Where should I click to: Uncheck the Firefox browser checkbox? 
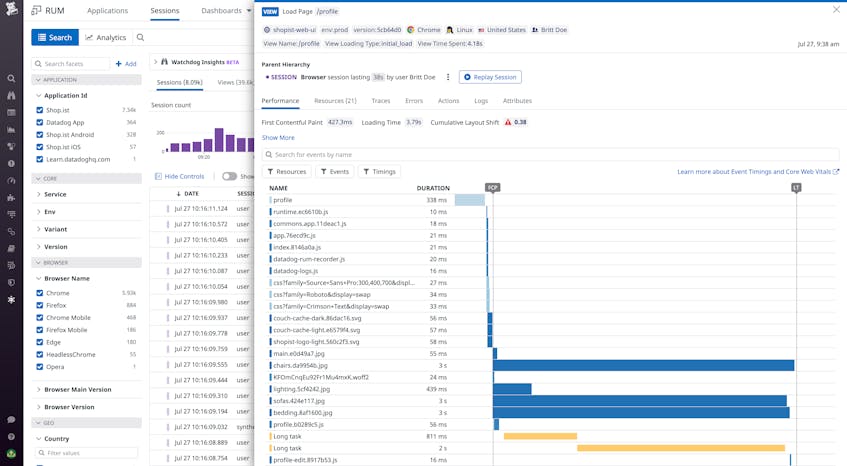coord(39,305)
